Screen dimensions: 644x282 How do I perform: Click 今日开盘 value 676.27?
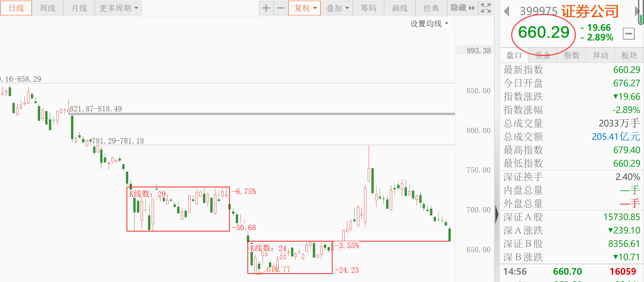coord(627,83)
